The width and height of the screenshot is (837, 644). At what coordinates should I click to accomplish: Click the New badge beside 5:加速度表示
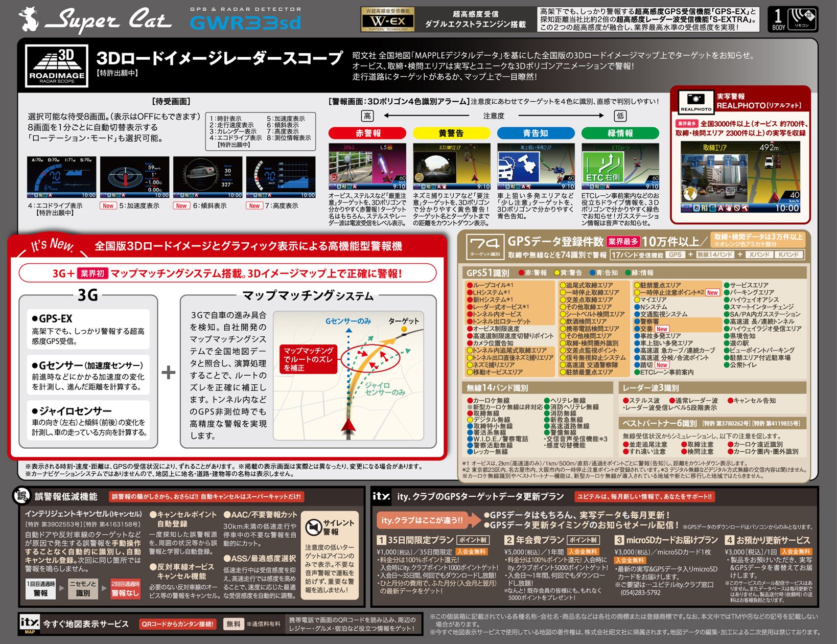pos(108,206)
